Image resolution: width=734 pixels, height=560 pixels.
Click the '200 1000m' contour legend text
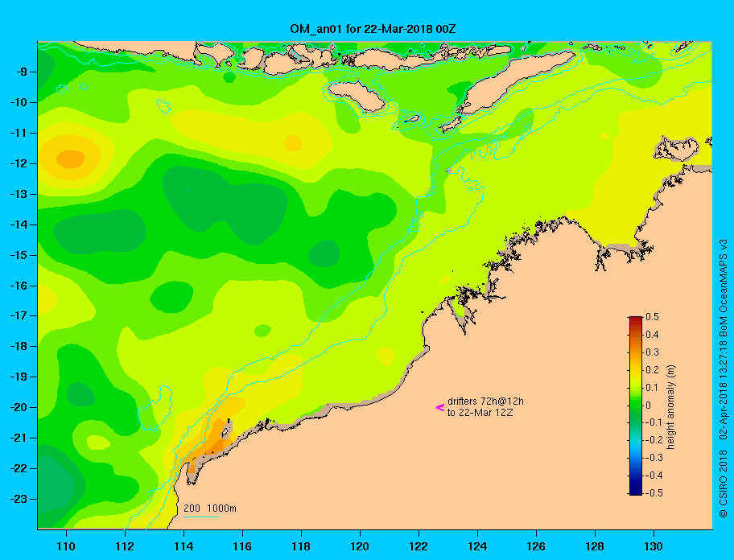coord(210,508)
